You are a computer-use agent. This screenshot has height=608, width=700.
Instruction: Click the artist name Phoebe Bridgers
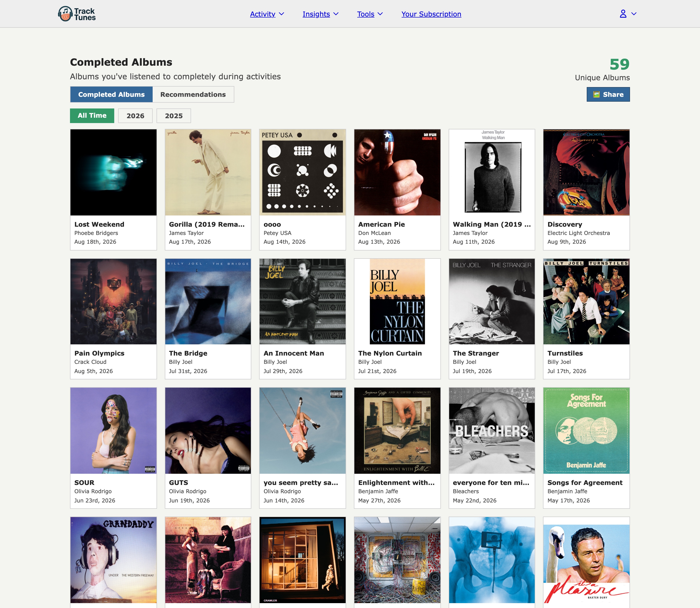coord(96,233)
